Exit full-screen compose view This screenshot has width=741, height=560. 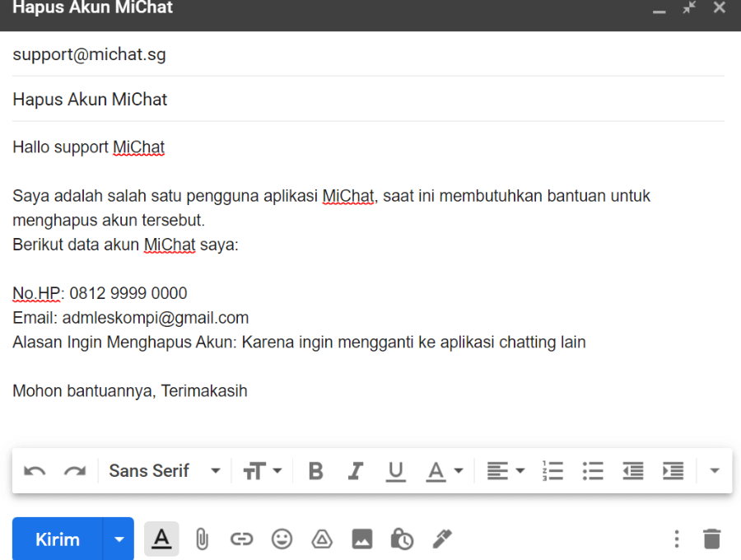(x=689, y=7)
